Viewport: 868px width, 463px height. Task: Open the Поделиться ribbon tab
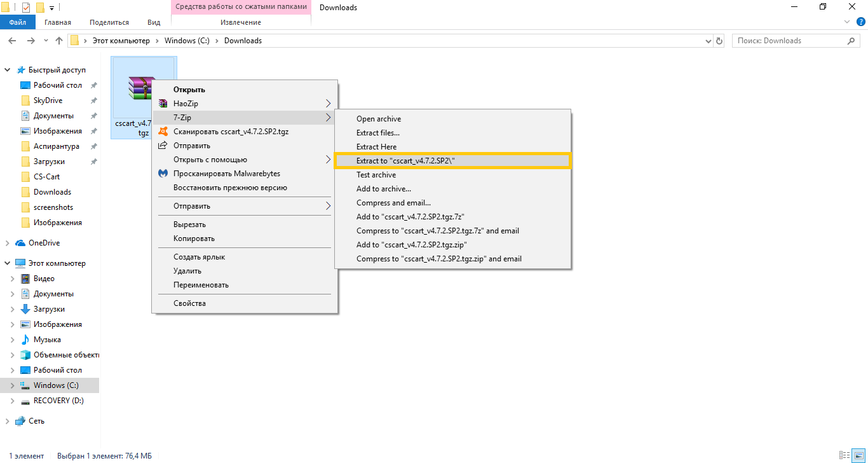[109, 22]
